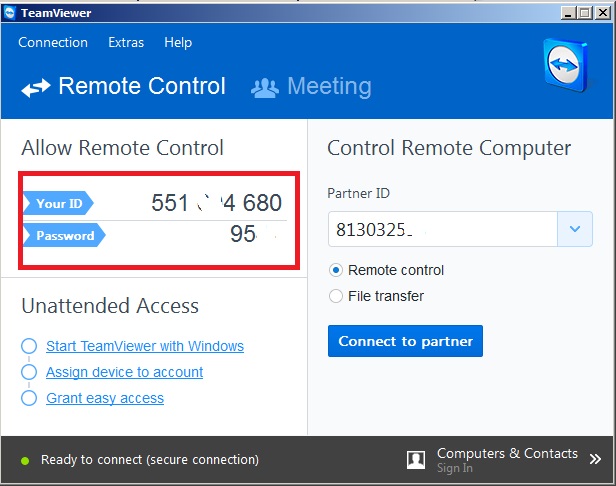Open the Extras menu
616x486 pixels.
[x=126, y=42]
